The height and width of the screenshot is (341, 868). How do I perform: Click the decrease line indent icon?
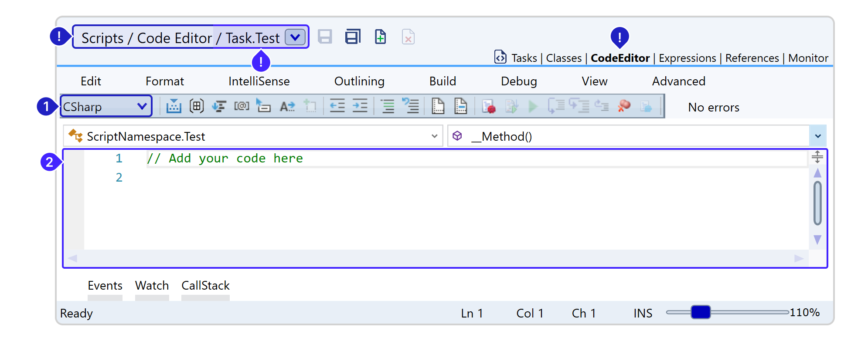coord(337,106)
